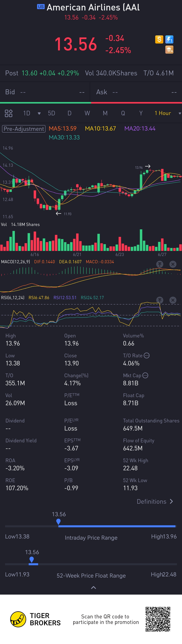Tap the 6/21 date axis label
This screenshot has height=644, width=182.
(77, 254)
